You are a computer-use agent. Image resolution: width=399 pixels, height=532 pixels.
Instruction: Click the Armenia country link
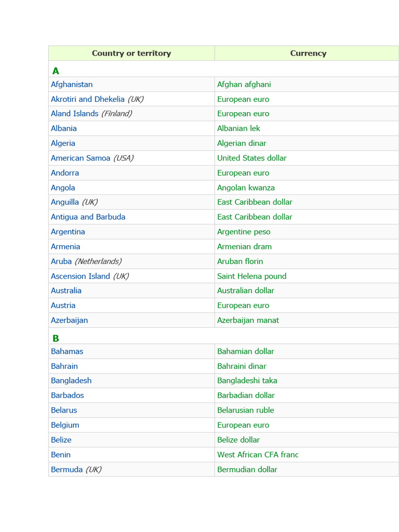pos(65,247)
